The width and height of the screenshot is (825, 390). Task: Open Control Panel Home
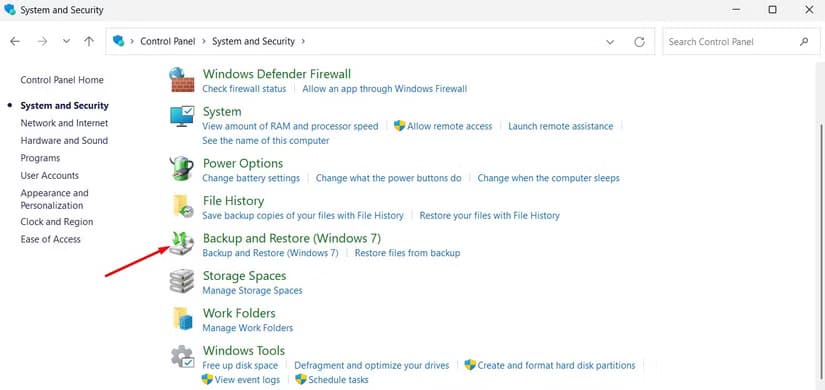click(x=62, y=80)
